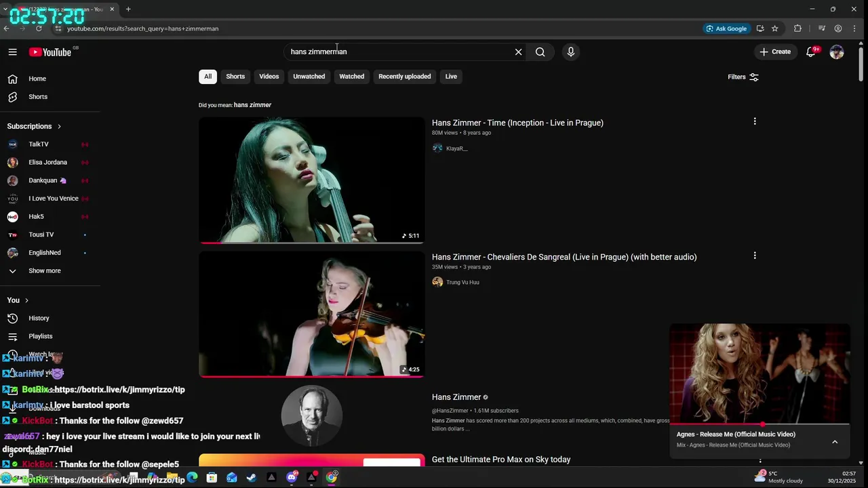
Task: Open the Filters options
Action: 743,77
